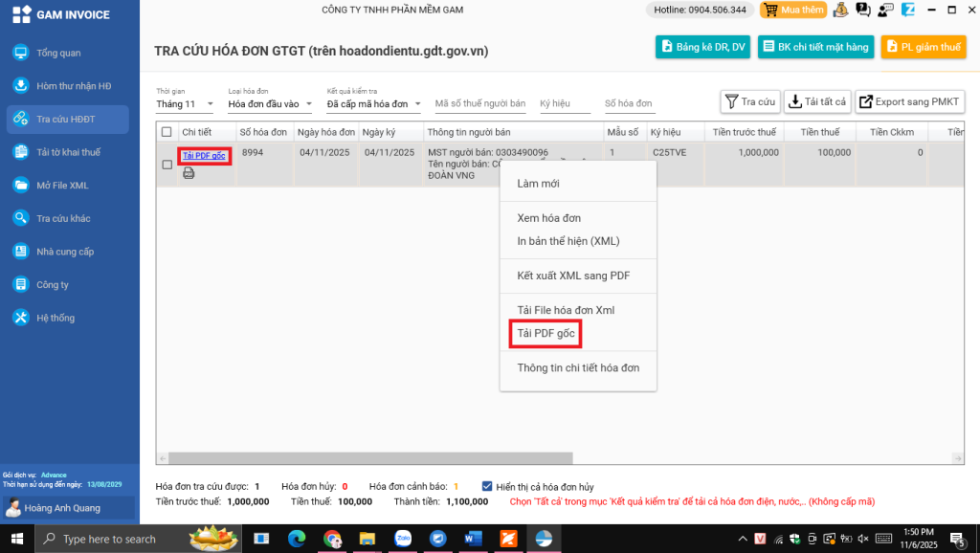This screenshot has height=553, width=980.
Task: Choose Kết xuất XML sang PDF menu entry
Action: pos(573,276)
